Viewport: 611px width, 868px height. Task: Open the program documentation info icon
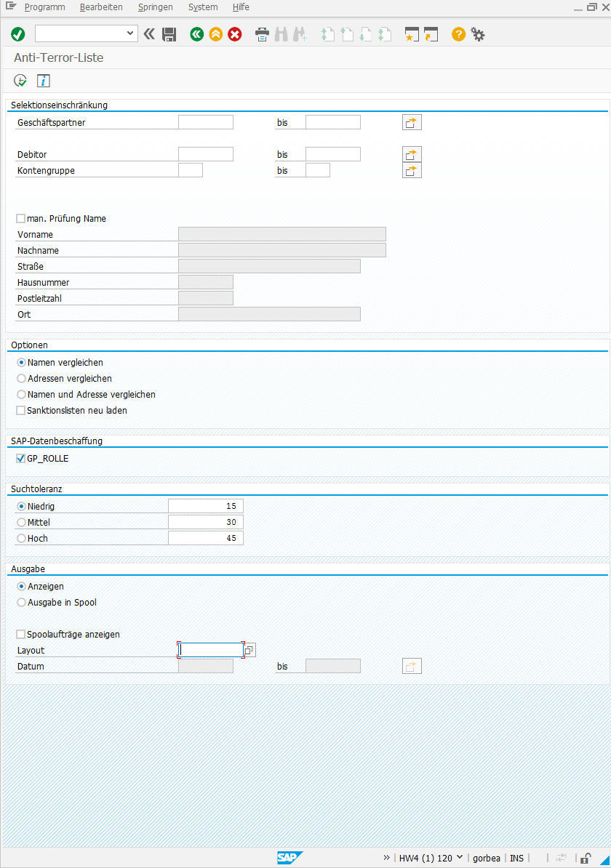43,80
